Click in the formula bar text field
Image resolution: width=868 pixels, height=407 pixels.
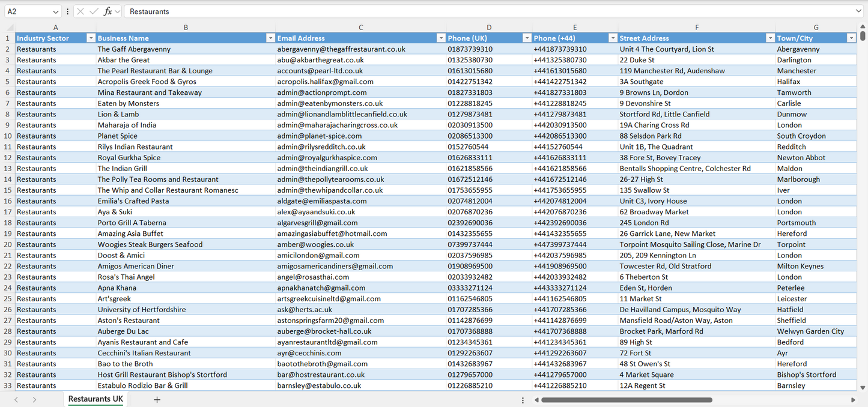(481, 11)
